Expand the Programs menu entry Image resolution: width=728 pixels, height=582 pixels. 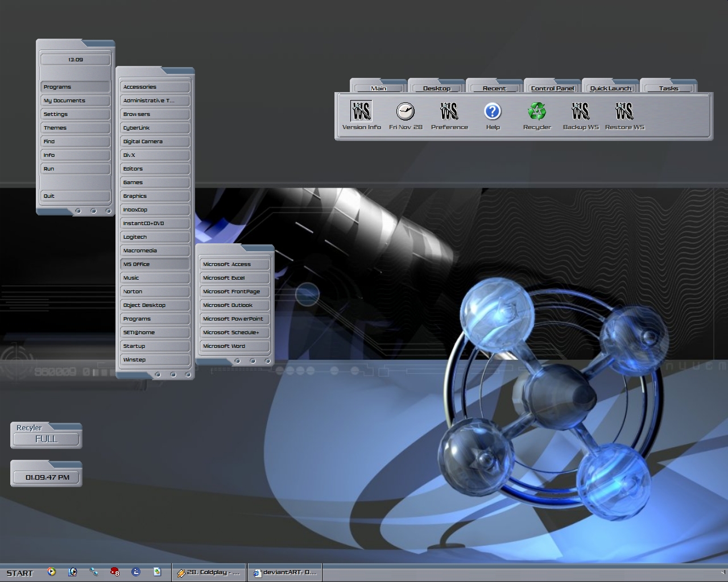coord(76,87)
